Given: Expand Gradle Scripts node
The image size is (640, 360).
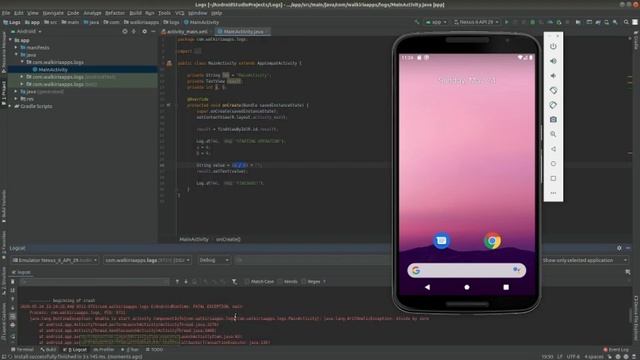Looking at the screenshot, I should [x=11, y=106].
